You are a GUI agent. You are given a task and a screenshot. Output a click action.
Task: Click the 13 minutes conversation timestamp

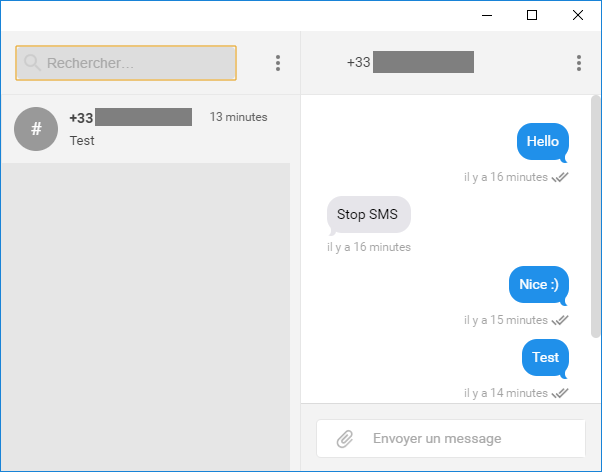pos(238,117)
